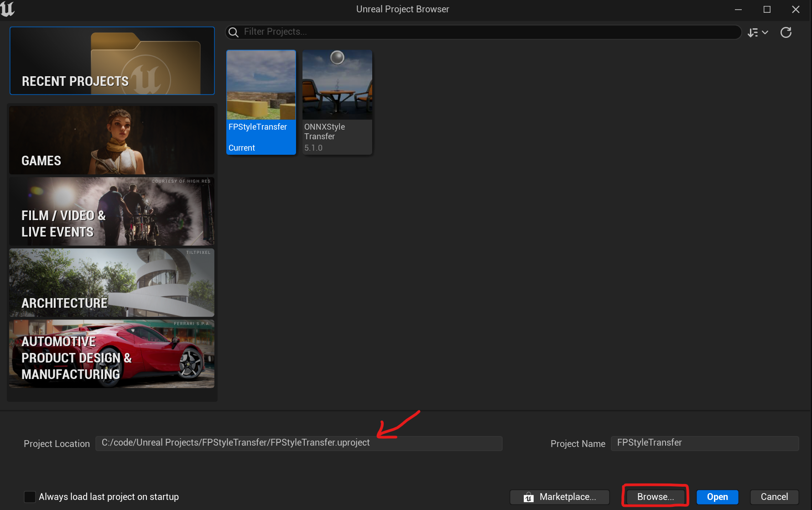
Task: Open the sort order dropdown
Action: pyautogui.click(x=758, y=32)
